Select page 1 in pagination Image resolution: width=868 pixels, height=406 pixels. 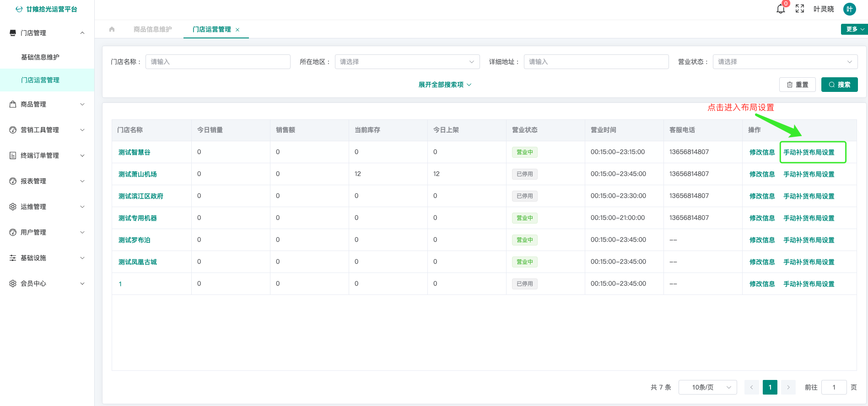(x=770, y=387)
